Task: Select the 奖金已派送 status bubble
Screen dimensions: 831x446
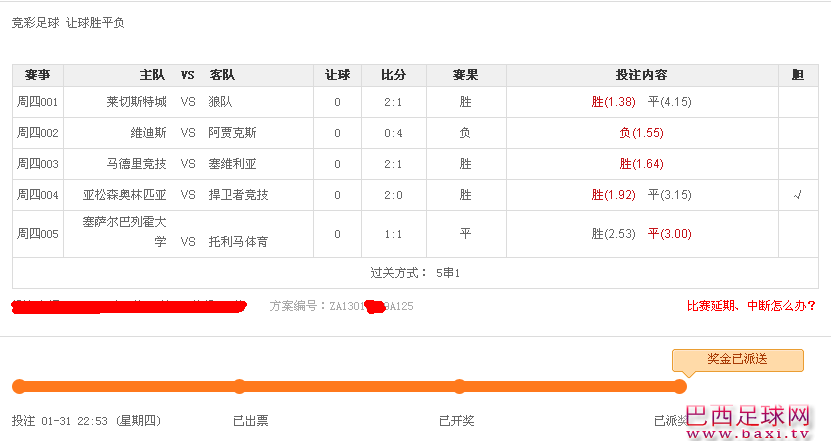Action: pos(738,360)
